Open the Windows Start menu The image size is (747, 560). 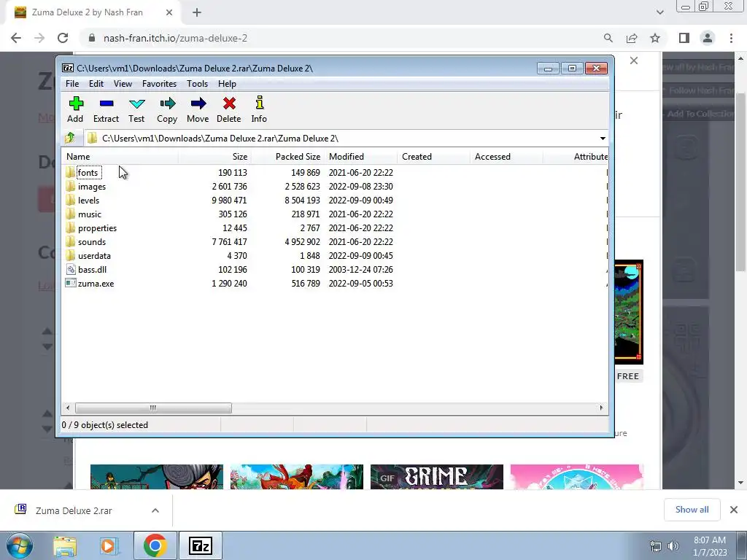(x=19, y=545)
